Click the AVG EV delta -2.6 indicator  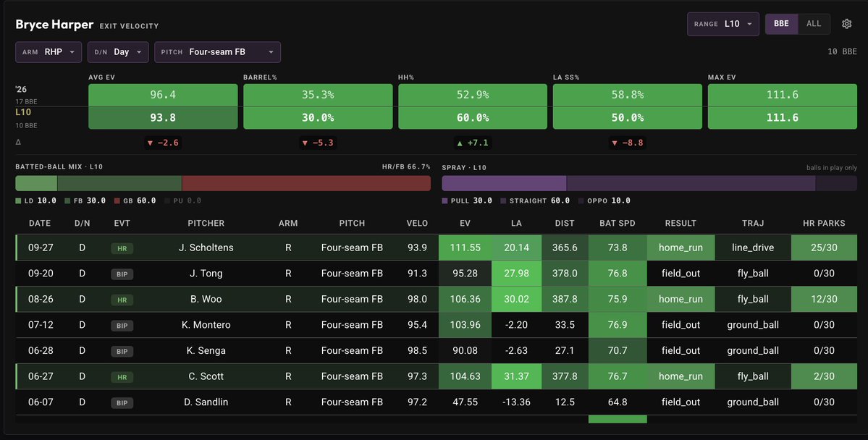[163, 143]
